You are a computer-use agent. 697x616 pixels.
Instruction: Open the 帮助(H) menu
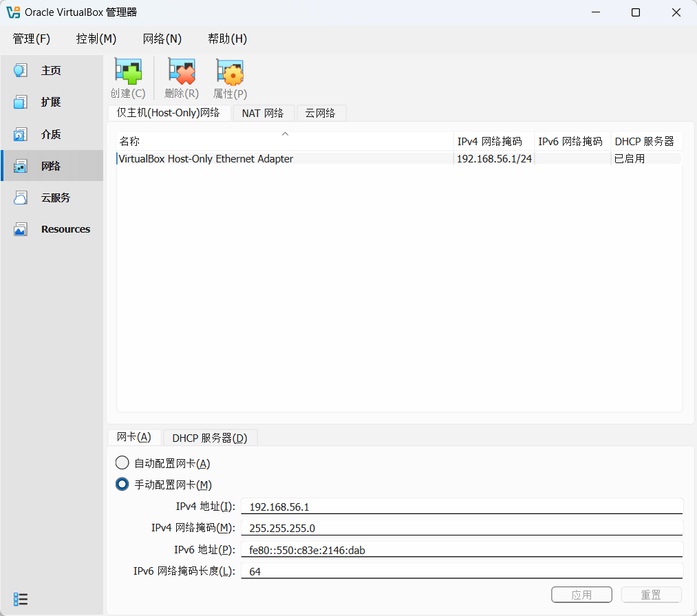[x=227, y=39]
